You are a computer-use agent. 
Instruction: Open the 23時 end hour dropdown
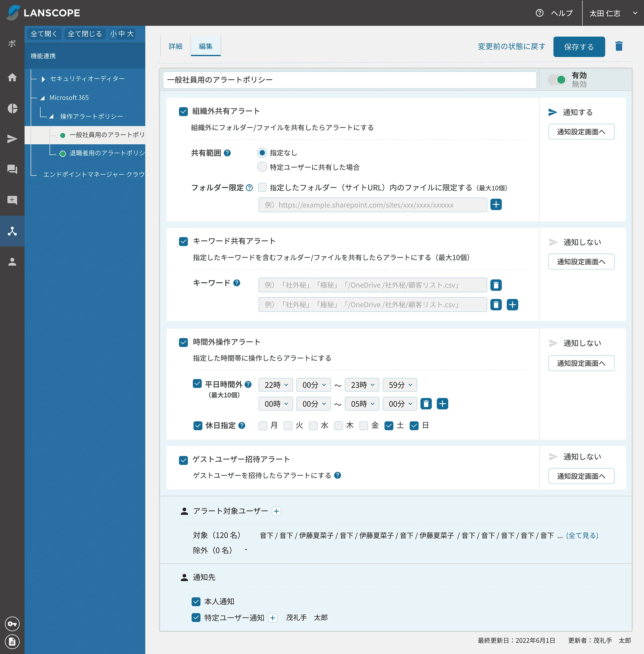(362, 385)
